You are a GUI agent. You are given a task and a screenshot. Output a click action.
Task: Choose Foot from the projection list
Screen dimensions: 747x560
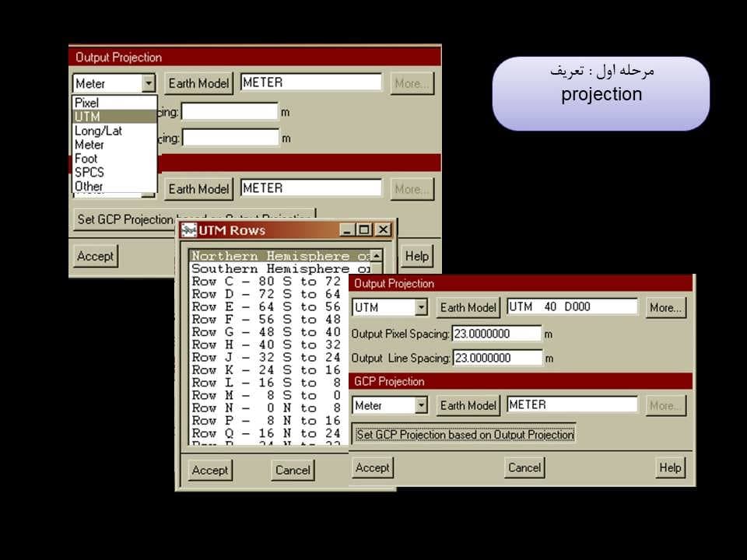pos(114,158)
